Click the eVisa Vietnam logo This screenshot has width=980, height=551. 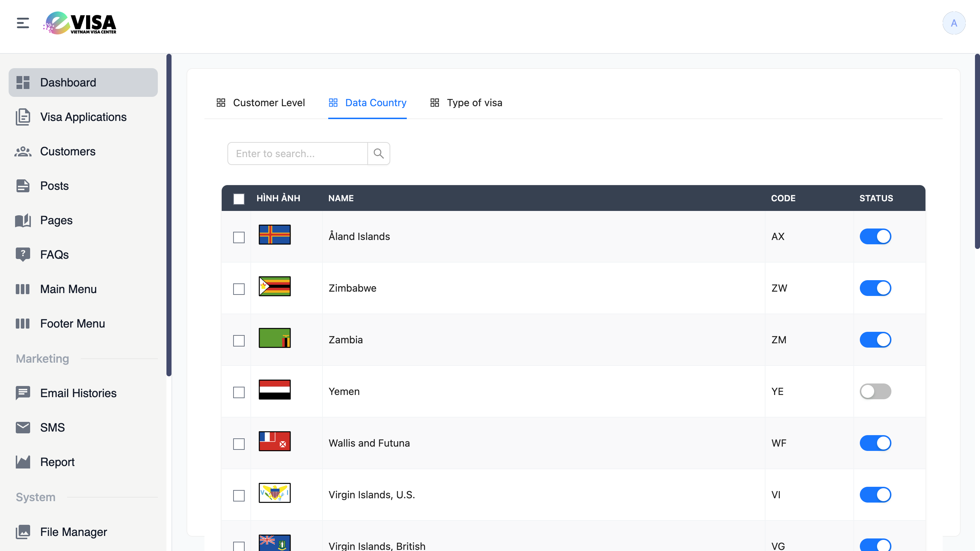(80, 23)
